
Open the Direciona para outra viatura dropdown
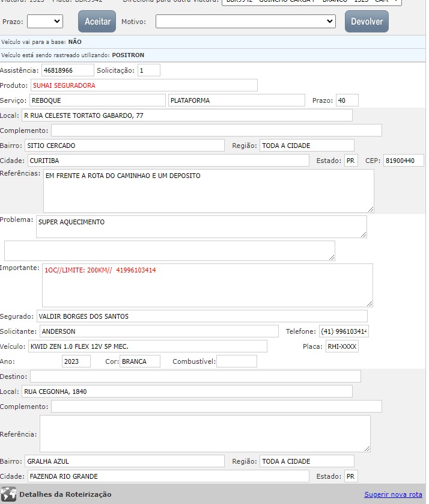pos(311,2)
